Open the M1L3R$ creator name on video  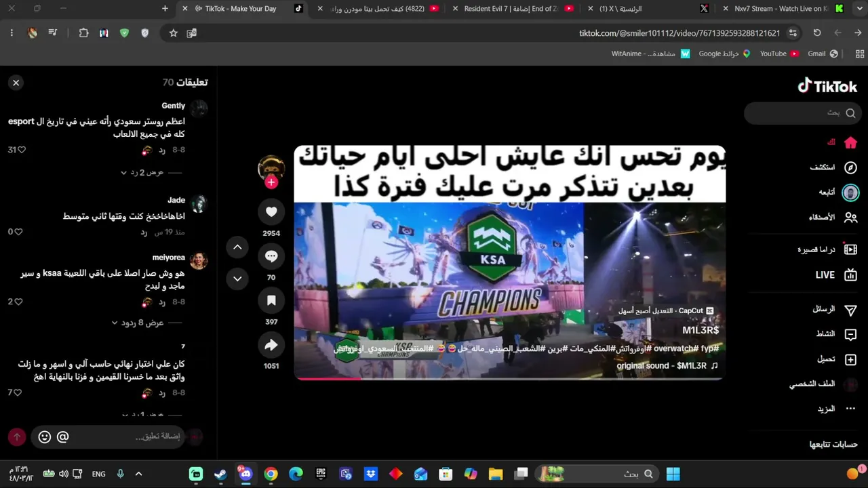(x=701, y=330)
